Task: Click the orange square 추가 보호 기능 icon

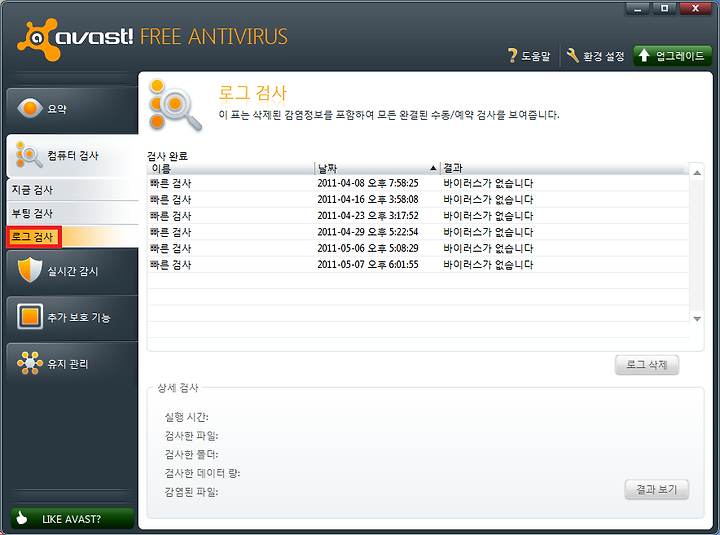Action: pos(30,316)
